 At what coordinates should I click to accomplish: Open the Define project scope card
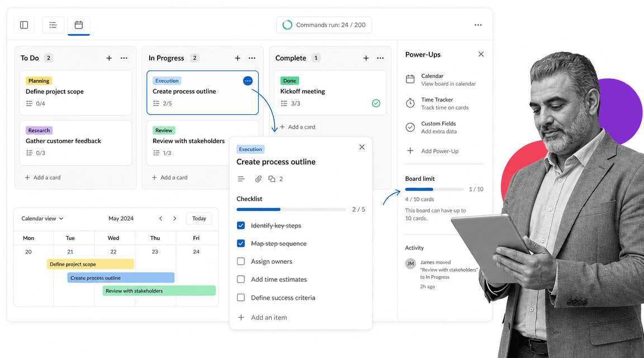pyautogui.click(x=75, y=92)
